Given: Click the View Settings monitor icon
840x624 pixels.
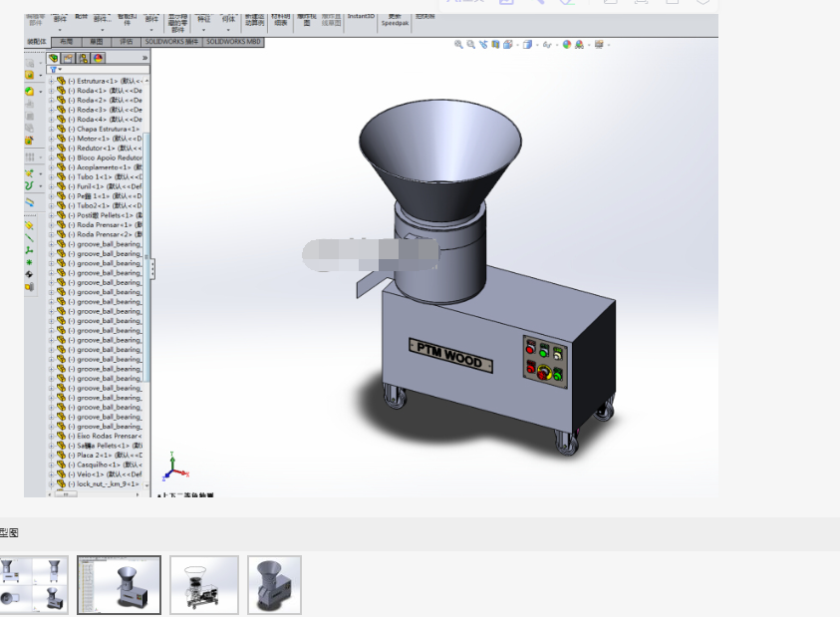Looking at the screenshot, I should coord(599,45).
